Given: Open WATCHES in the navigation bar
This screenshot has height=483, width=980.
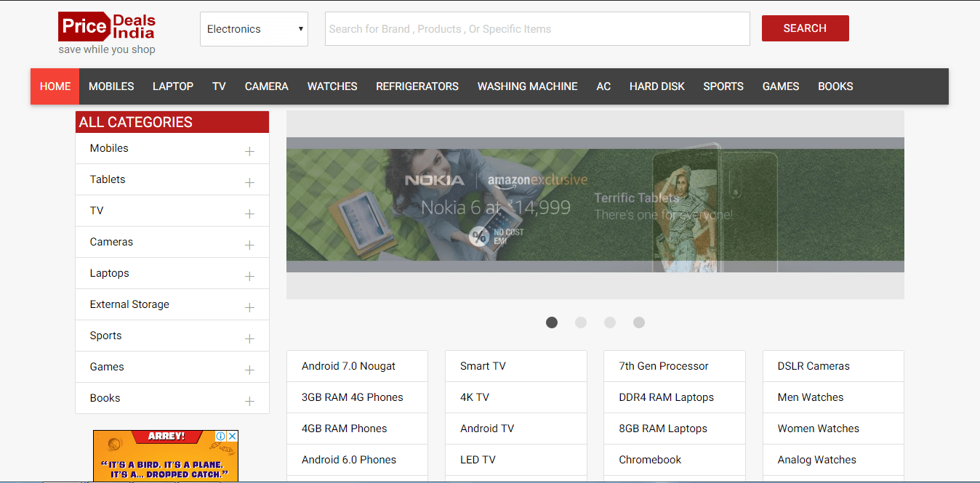Looking at the screenshot, I should click(332, 86).
